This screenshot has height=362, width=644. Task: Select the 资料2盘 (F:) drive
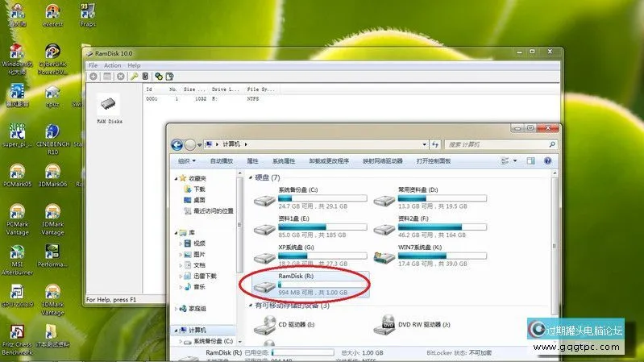click(430, 227)
